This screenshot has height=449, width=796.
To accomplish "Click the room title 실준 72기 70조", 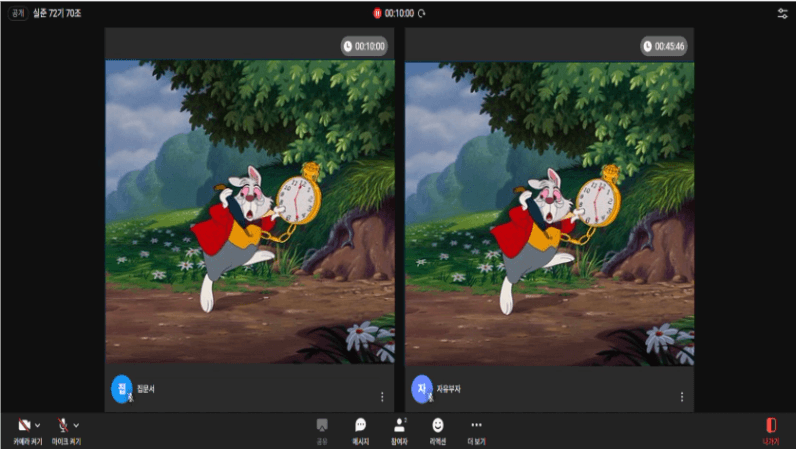I will click(x=57, y=13).
